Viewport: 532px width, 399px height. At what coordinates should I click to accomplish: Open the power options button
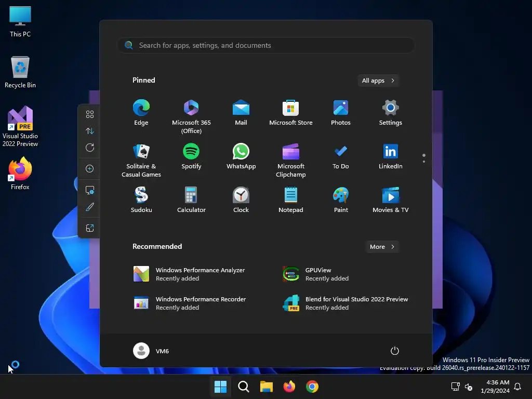(x=395, y=351)
